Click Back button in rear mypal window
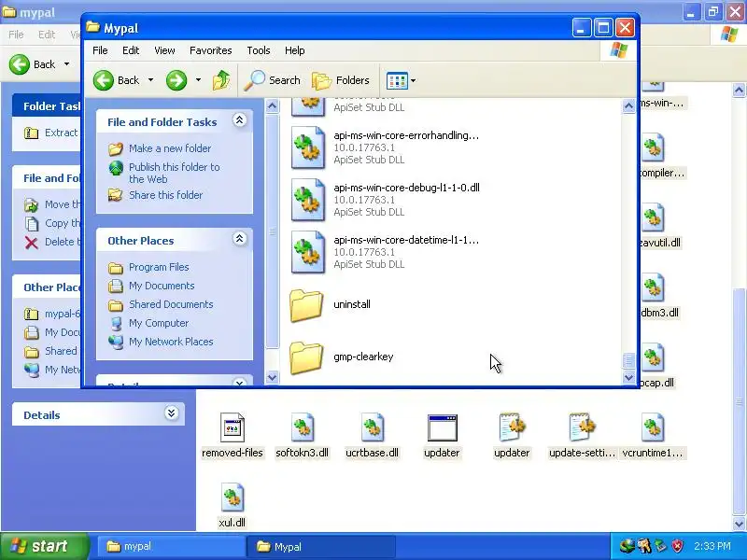The image size is (747, 560). pos(33,63)
